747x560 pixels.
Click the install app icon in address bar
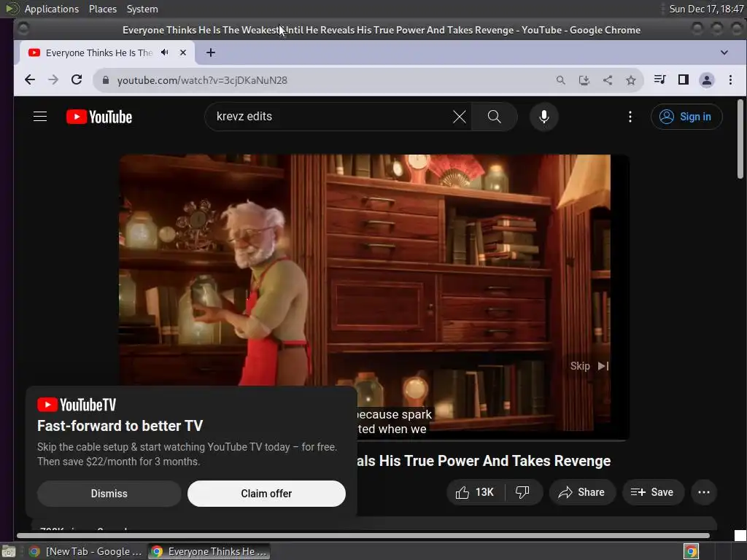[584, 80]
